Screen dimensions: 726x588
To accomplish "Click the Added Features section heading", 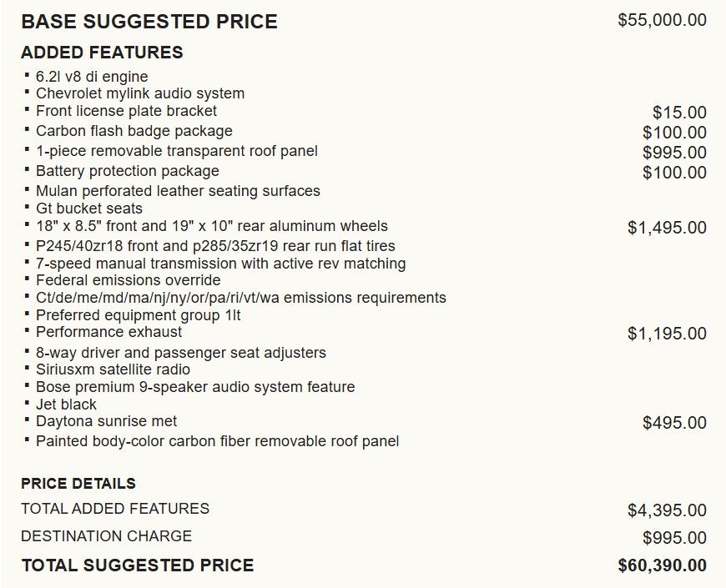I will coord(102,53).
